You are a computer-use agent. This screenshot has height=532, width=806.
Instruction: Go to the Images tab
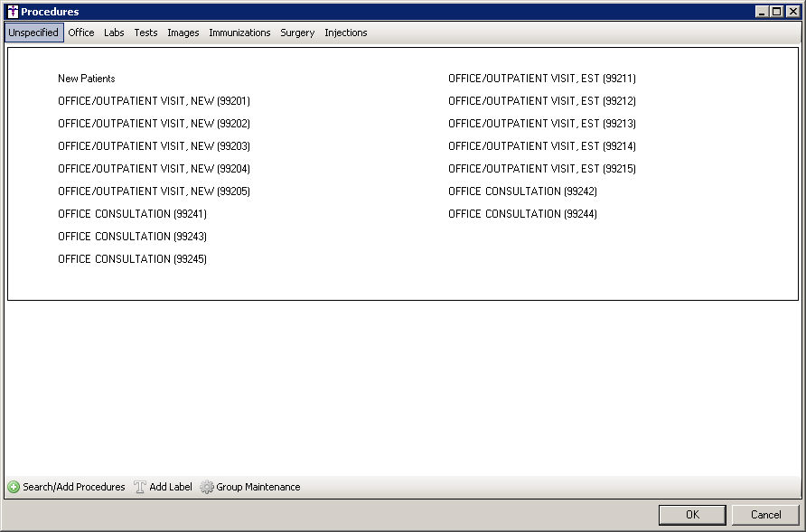183,33
